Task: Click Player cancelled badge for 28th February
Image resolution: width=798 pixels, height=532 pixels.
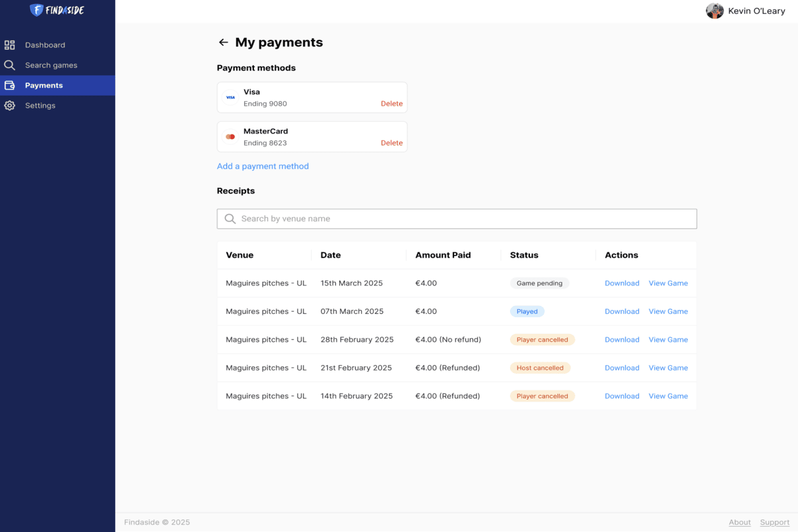Action: pyautogui.click(x=542, y=340)
